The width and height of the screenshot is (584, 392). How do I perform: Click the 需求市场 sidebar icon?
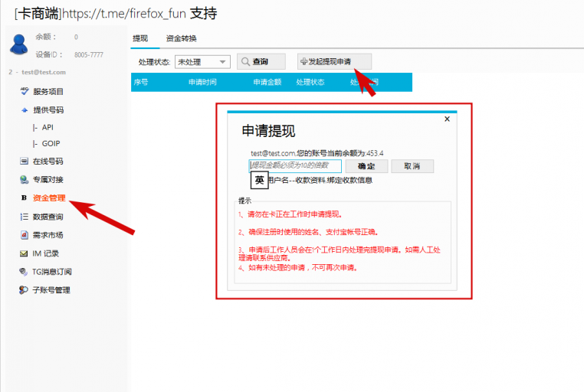tap(24, 235)
